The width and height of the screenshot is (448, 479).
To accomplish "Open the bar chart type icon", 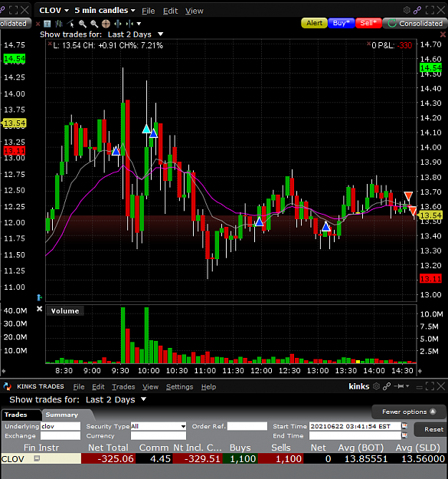I will click(x=59, y=24).
